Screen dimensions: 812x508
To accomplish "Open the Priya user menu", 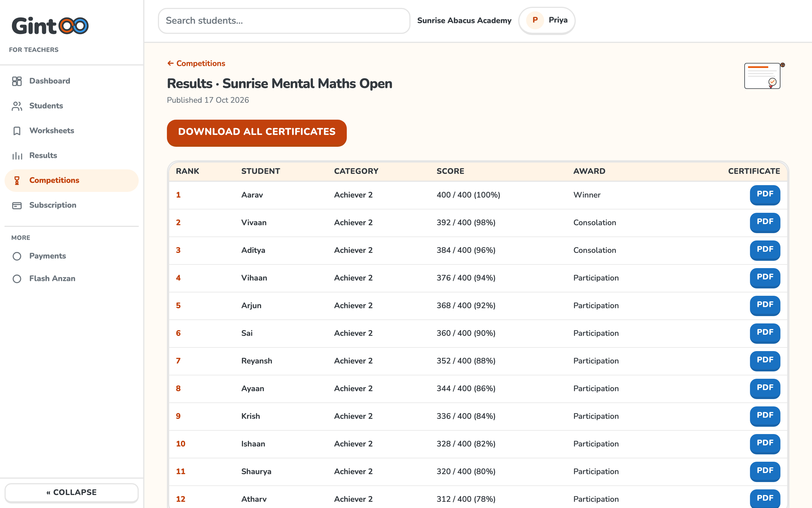I will [547, 21].
